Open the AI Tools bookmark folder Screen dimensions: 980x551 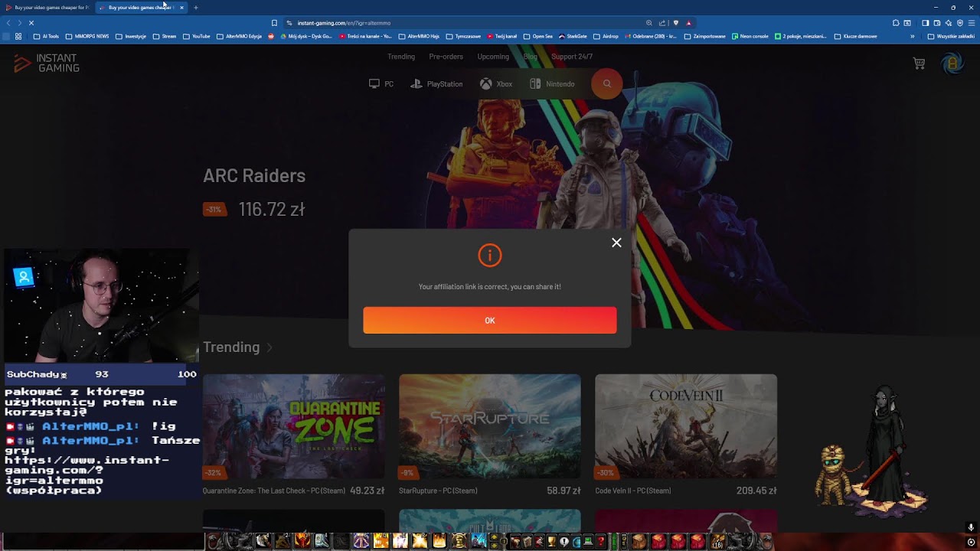tap(46, 36)
